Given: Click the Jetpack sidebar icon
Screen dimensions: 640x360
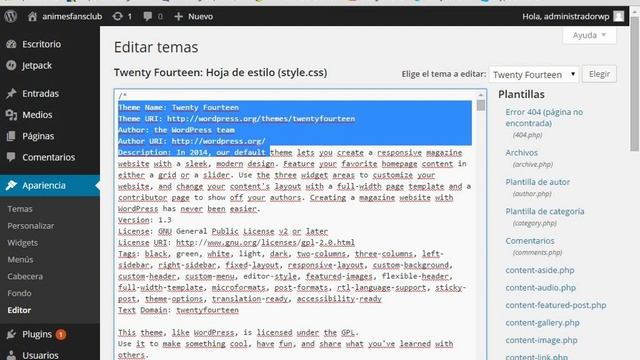Looking at the screenshot, I should [x=11, y=65].
